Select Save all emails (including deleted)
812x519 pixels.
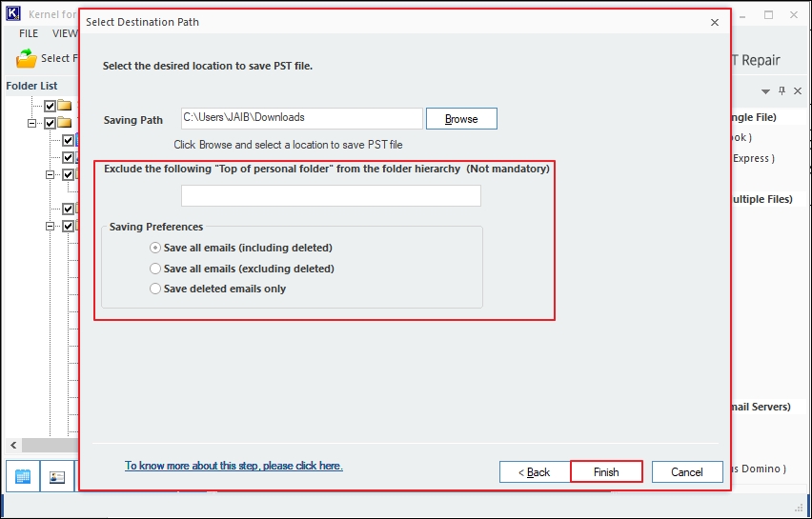pos(241,248)
